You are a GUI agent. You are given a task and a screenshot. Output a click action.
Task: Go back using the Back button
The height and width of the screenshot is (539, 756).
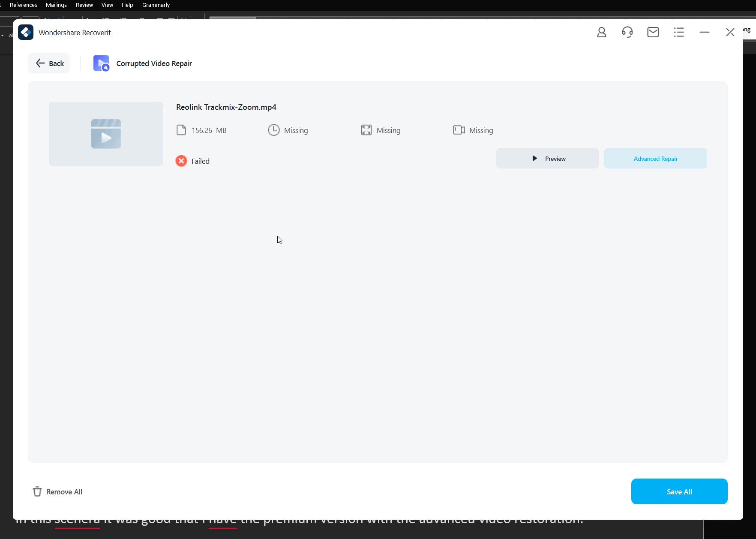pos(49,63)
